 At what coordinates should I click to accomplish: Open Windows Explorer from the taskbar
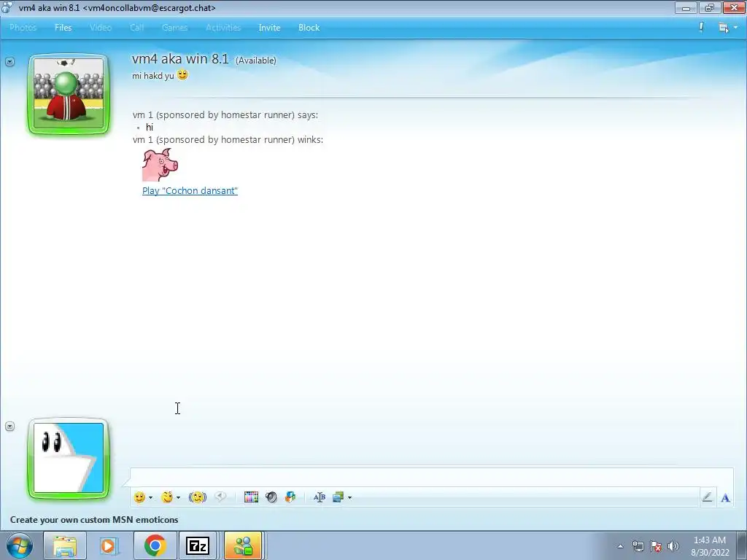coord(65,545)
